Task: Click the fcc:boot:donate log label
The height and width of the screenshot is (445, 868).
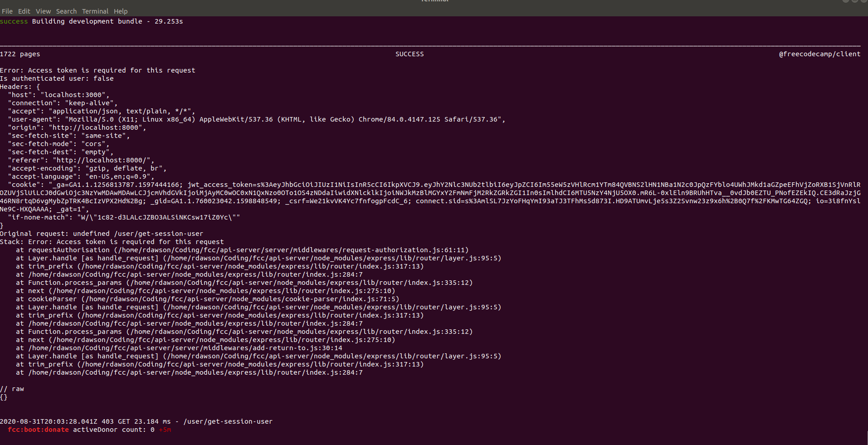Action: [39, 429]
